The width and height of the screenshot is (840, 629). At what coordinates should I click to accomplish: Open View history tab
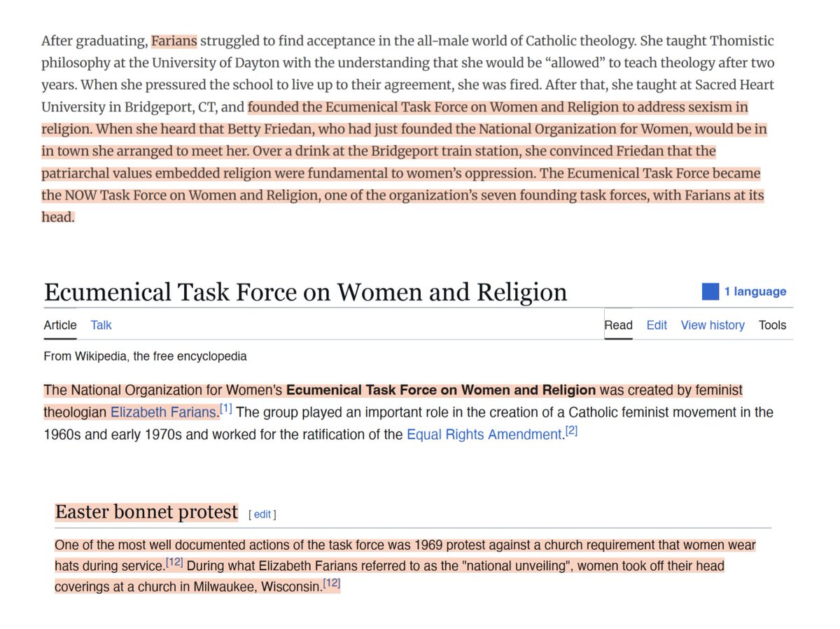click(x=713, y=325)
